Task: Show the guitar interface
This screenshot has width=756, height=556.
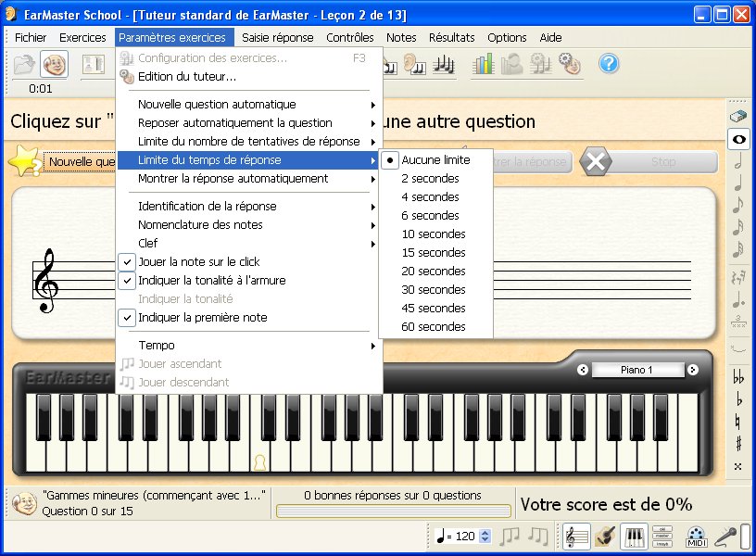Action: tap(605, 536)
